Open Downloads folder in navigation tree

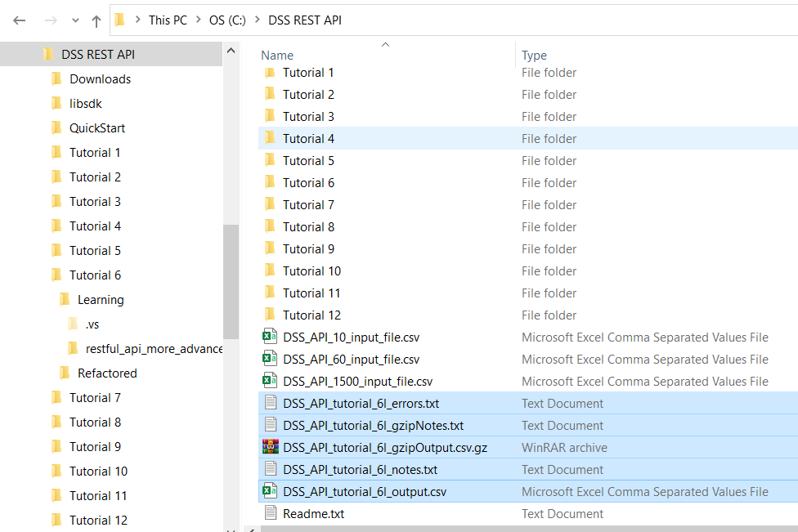[101, 79]
